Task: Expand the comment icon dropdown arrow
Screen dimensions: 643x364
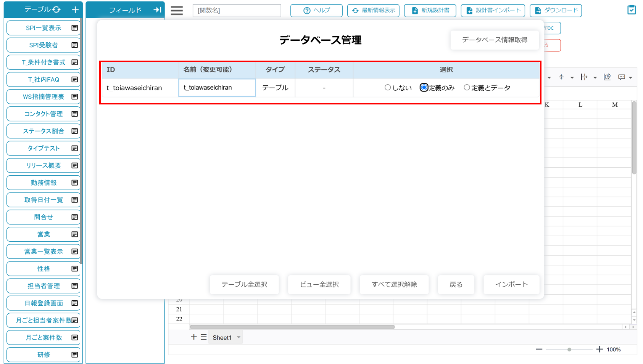Action: coord(630,78)
